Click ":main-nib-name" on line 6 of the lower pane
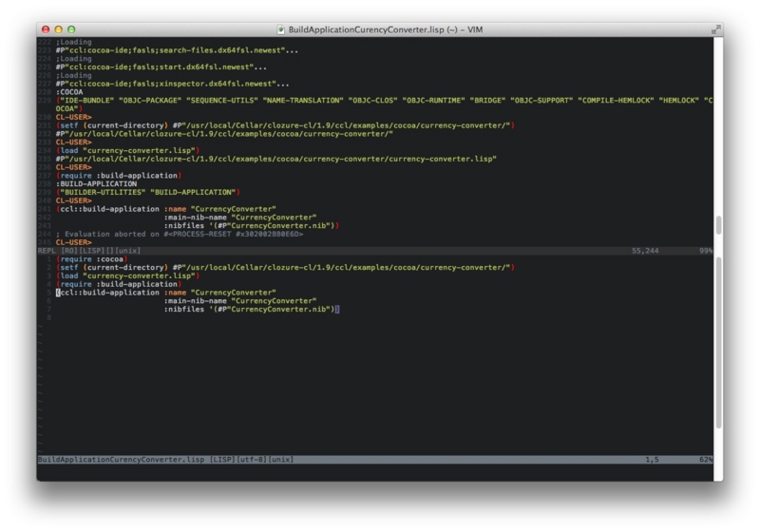The image size is (760, 532). pyautogui.click(x=196, y=301)
